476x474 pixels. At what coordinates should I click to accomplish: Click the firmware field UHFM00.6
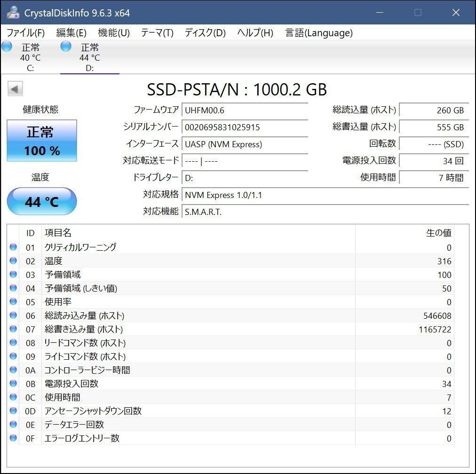click(x=245, y=110)
